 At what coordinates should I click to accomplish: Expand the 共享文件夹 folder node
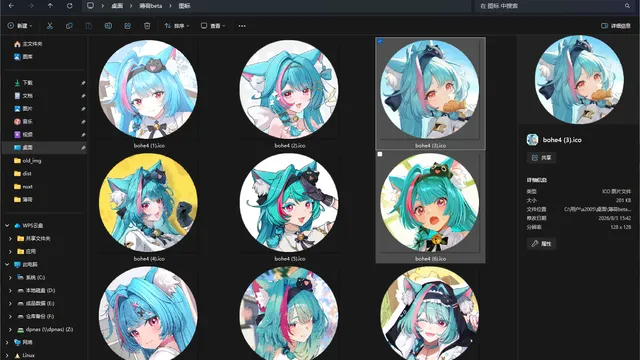coord(11,238)
